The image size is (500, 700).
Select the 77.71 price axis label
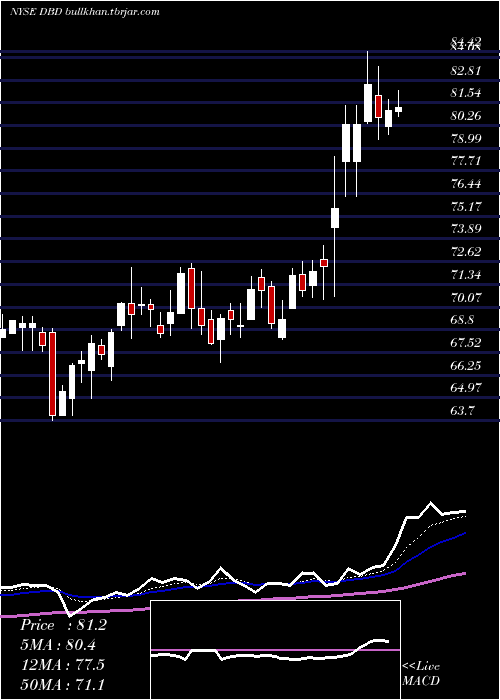tap(466, 161)
